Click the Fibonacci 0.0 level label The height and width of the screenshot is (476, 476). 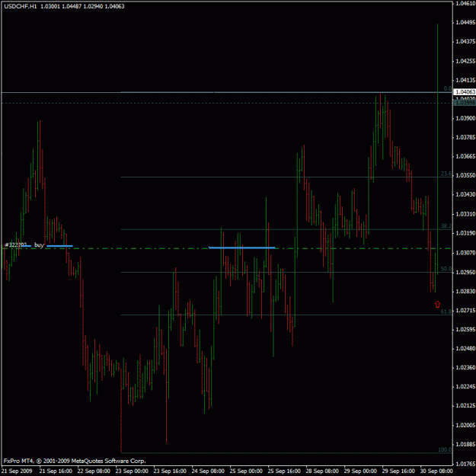pos(448,88)
